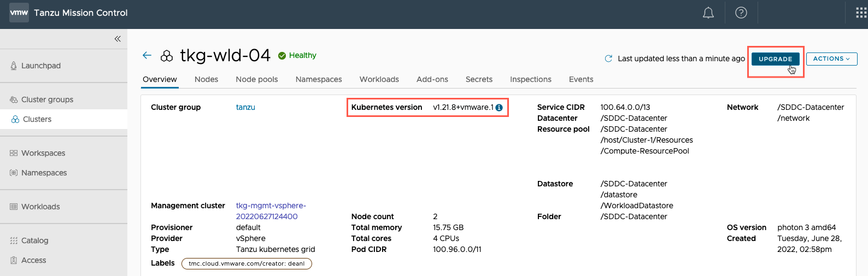Viewport: 868px width, 276px height.
Task: Click the Tanzu Mission Control title
Action: pyautogui.click(x=81, y=13)
